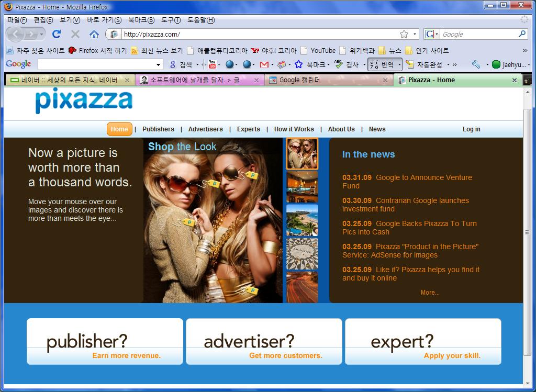Screen dimensions: 536x392
Task: Click the advertiser? Get more customers card
Action: click(264, 341)
